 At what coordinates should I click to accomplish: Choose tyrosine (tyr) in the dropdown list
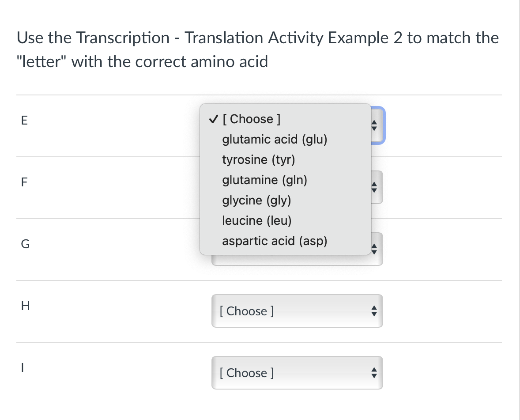(x=259, y=159)
